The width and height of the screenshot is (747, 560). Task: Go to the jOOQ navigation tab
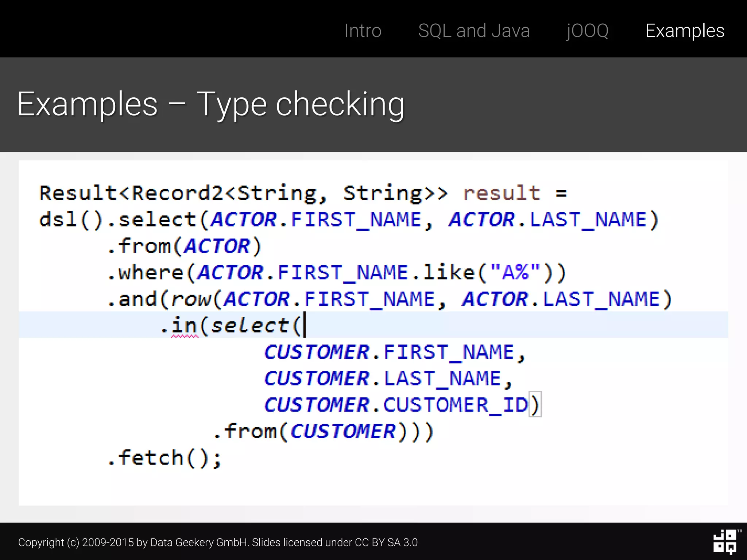[x=587, y=31]
